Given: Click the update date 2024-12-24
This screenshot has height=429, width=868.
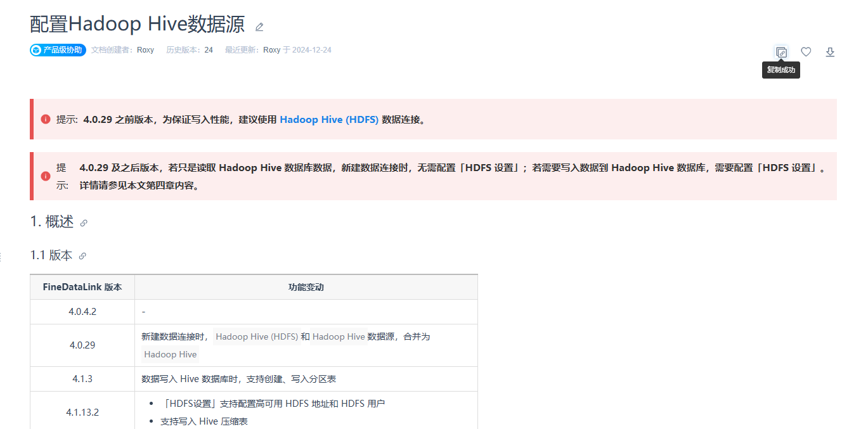Looking at the screenshot, I should point(312,50).
